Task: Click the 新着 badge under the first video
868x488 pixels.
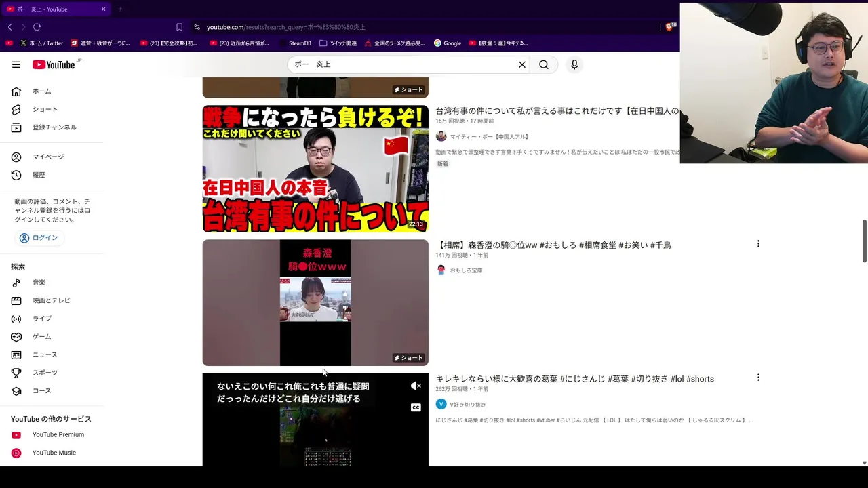Action: pos(443,164)
